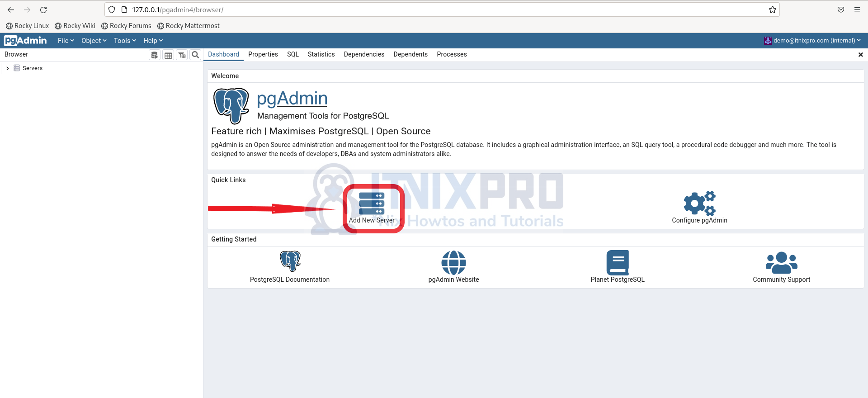Switch to the Dependents tab

(x=410, y=55)
